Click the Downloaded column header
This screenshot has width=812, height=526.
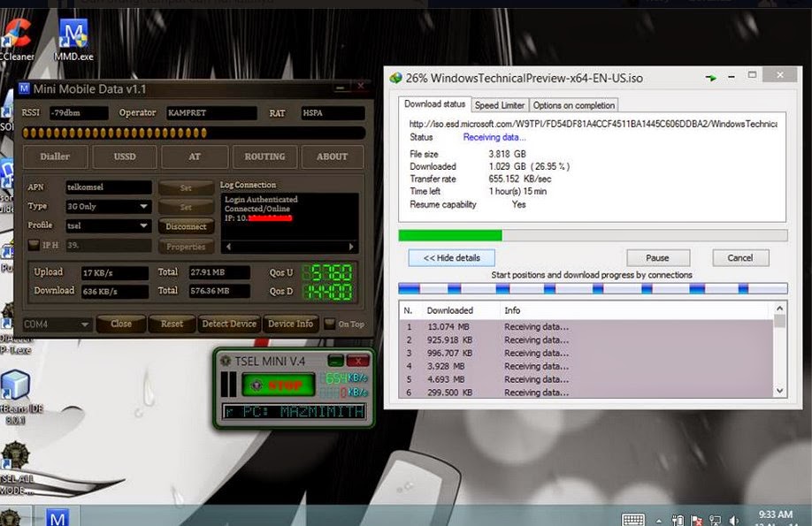click(449, 310)
